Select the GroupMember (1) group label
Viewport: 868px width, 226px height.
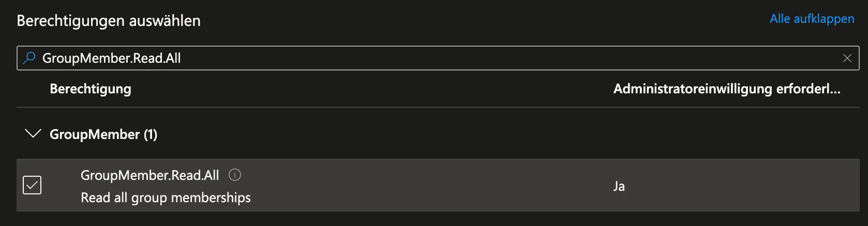pos(94,134)
